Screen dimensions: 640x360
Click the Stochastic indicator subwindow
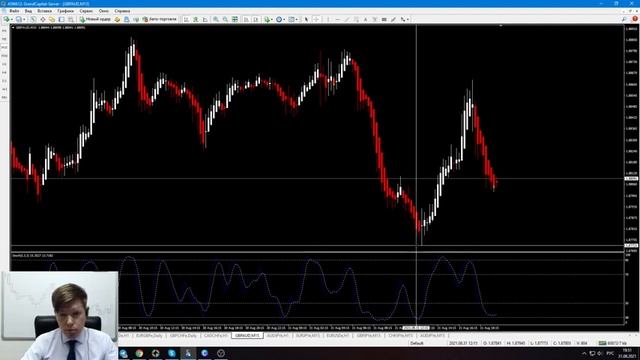(x=317, y=288)
